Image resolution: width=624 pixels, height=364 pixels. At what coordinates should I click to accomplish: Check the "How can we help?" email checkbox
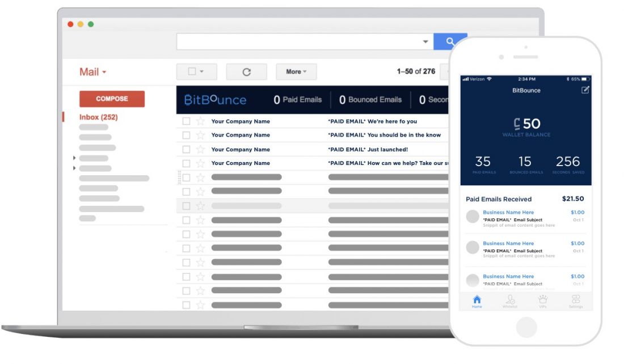click(186, 163)
